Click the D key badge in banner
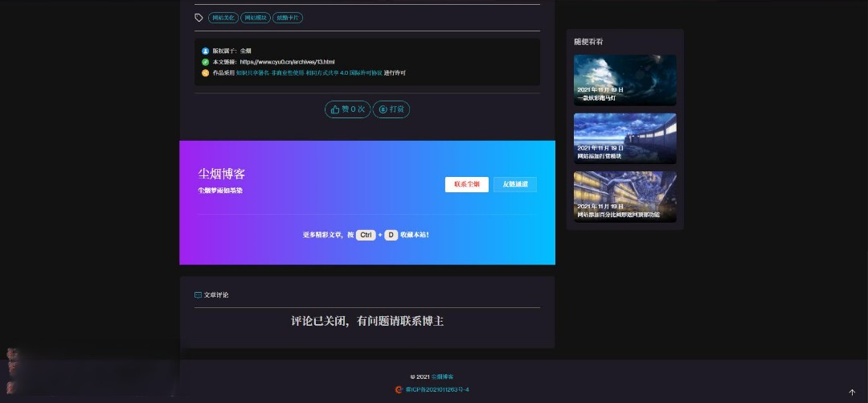 coord(391,235)
